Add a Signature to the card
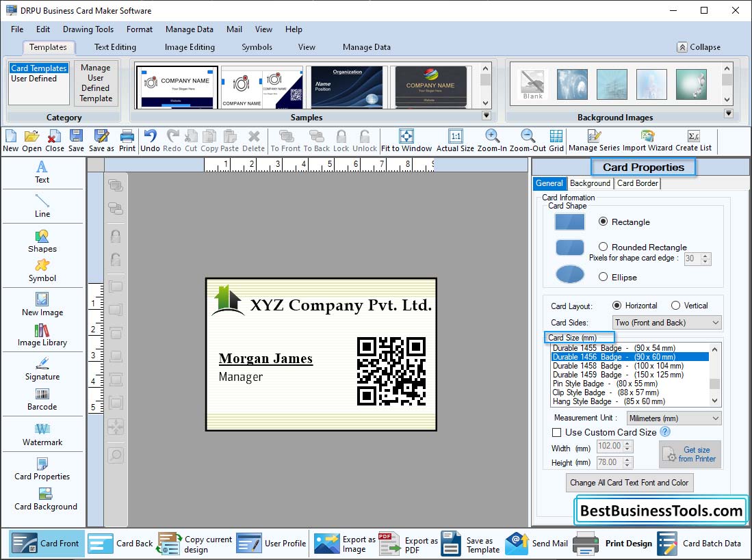Screen dimensions: 752x560 (42, 369)
